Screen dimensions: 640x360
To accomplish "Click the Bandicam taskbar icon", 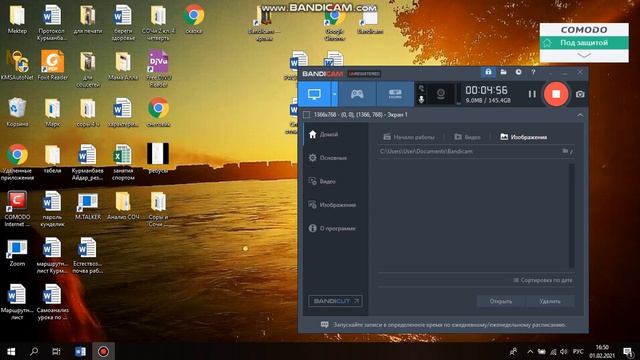I will click(x=103, y=351).
